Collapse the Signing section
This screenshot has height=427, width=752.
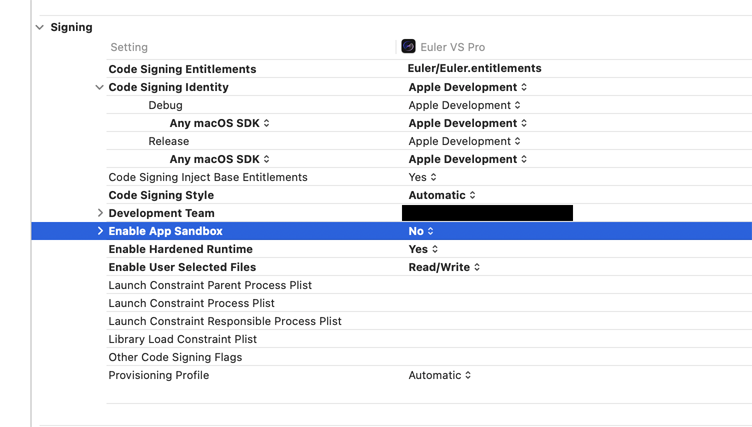coord(40,27)
